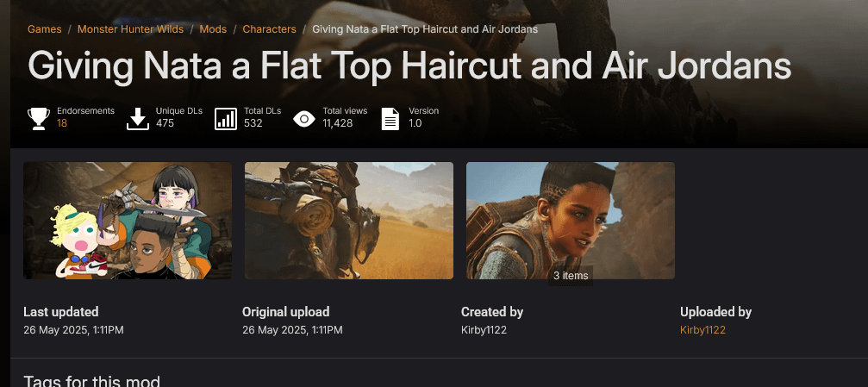Open the cartoon haircut artwork thumbnail

[x=128, y=221]
